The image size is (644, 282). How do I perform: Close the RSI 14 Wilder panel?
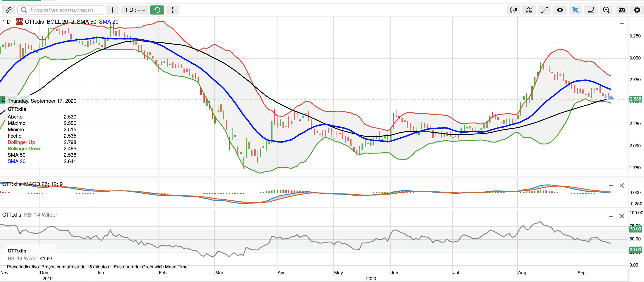(622, 216)
